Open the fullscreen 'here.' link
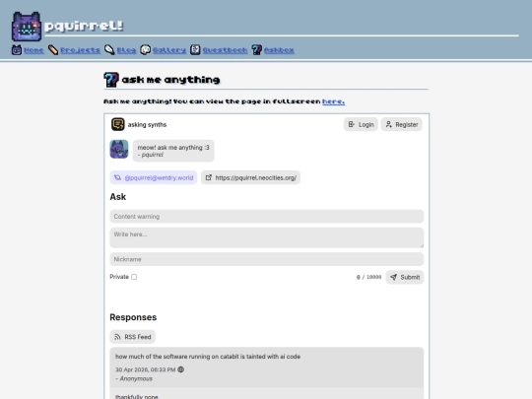 pos(334,101)
